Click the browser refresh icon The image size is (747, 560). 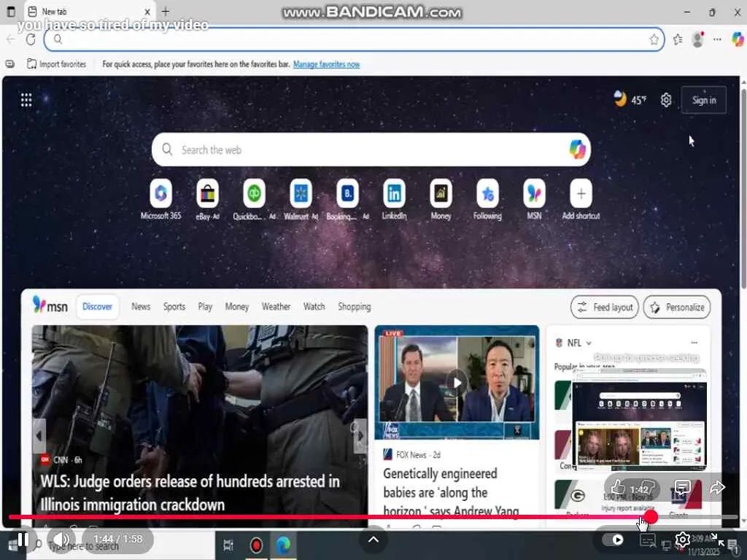click(x=31, y=39)
